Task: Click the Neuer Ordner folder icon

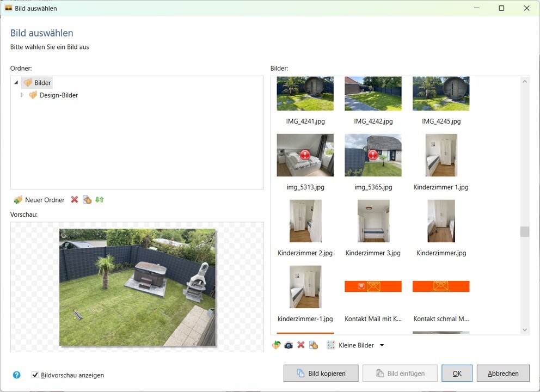Action: [x=18, y=200]
